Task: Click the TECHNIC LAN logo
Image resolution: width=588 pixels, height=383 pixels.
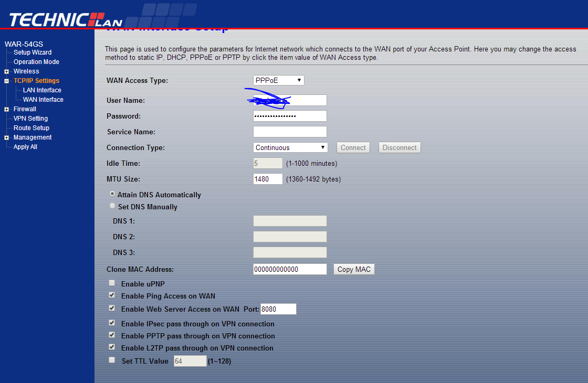Action: point(66,19)
